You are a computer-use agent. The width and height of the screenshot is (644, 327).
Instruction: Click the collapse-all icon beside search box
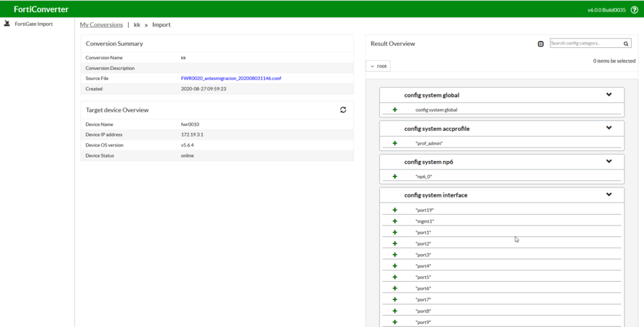click(540, 44)
